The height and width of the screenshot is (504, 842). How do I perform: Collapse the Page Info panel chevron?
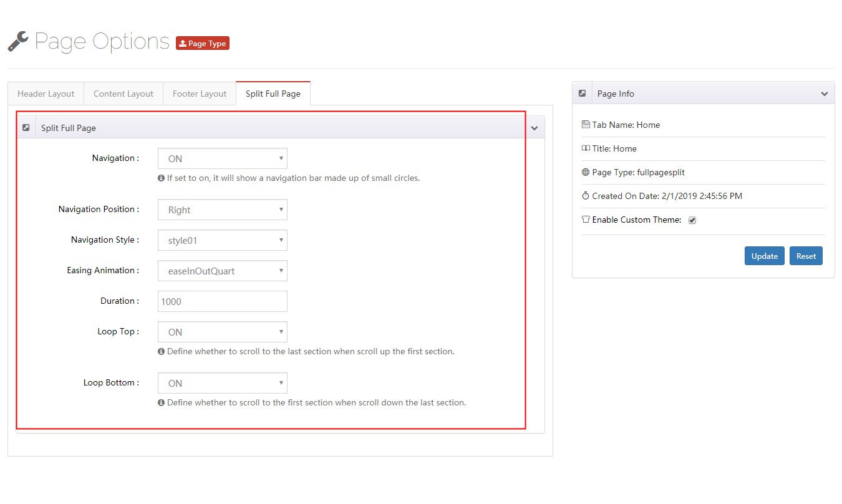point(825,94)
